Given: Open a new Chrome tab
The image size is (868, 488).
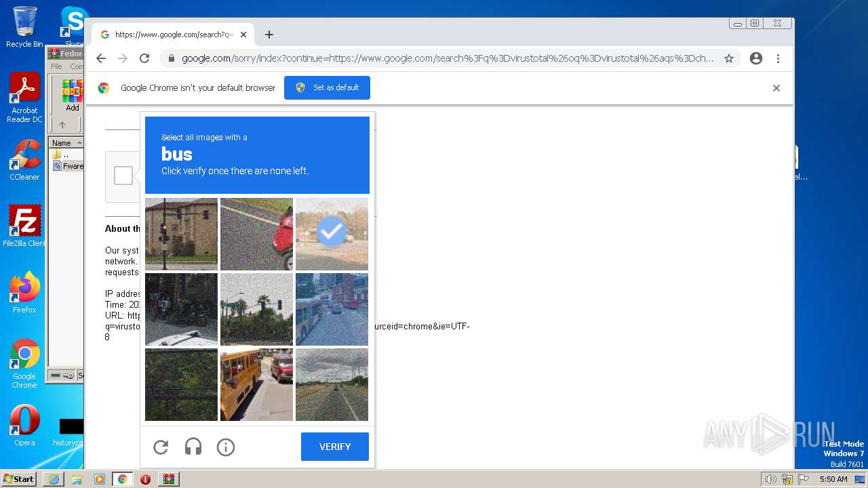Looking at the screenshot, I should [x=269, y=35].
